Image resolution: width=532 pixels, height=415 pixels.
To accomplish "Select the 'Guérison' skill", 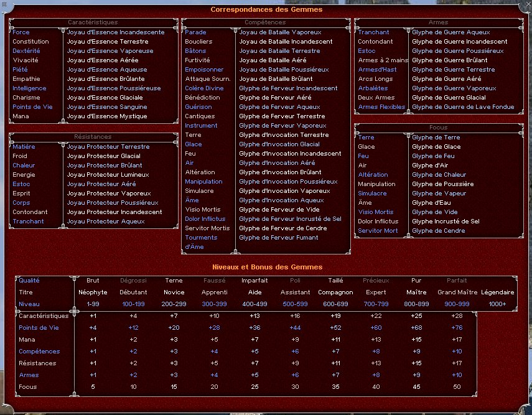I will coord(198,107).
